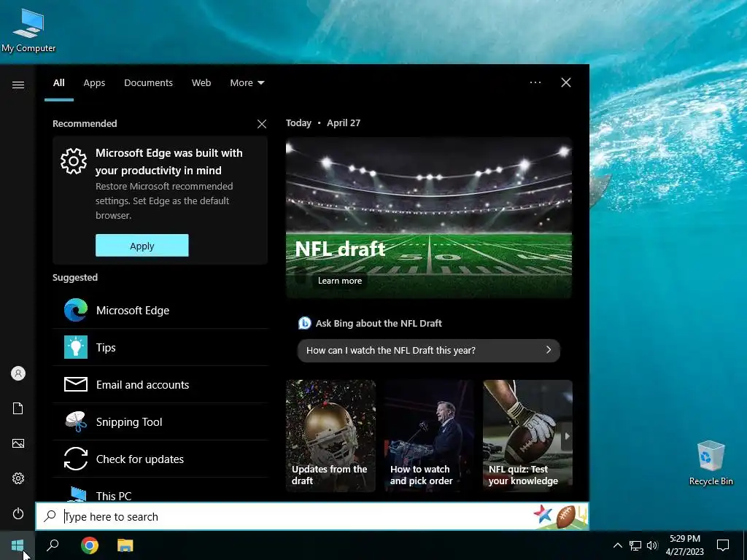Open the My Computer desktop icon

pos(28,29)
